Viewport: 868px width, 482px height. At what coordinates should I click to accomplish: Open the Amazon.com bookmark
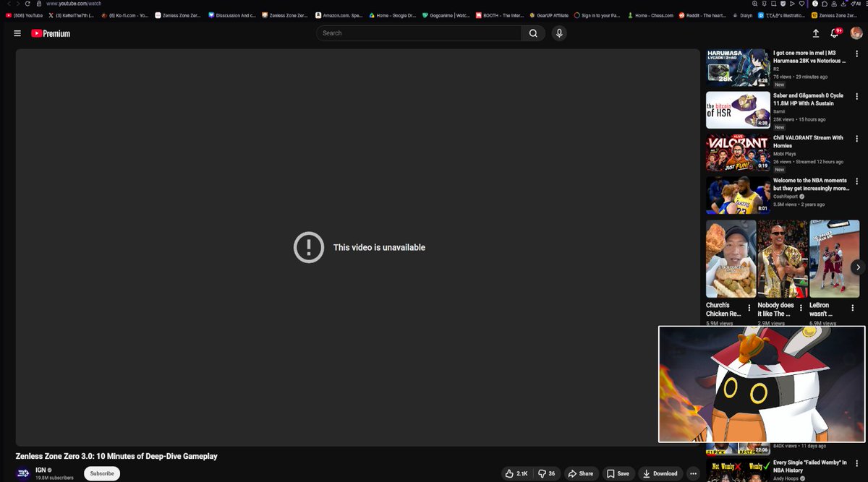(339, 15)
